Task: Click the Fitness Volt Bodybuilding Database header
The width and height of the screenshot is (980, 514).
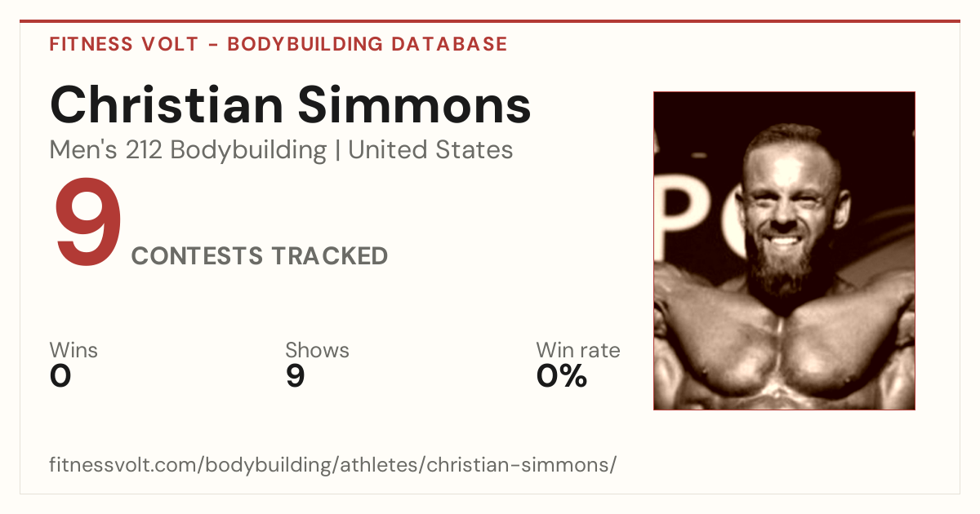Action: (278, 44)
